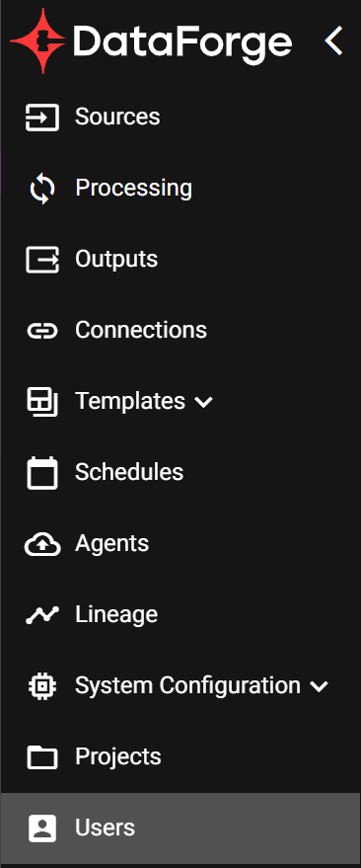Click the Sources input-arrow icon
The image size is (361, 868).
[x=42, y=118]
